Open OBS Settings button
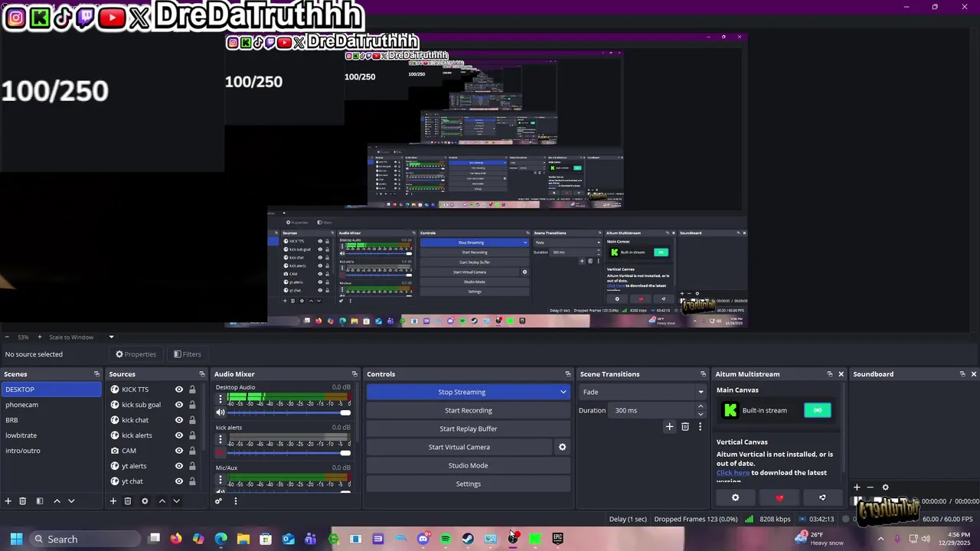The image size is (980, 551). (469, 484)
